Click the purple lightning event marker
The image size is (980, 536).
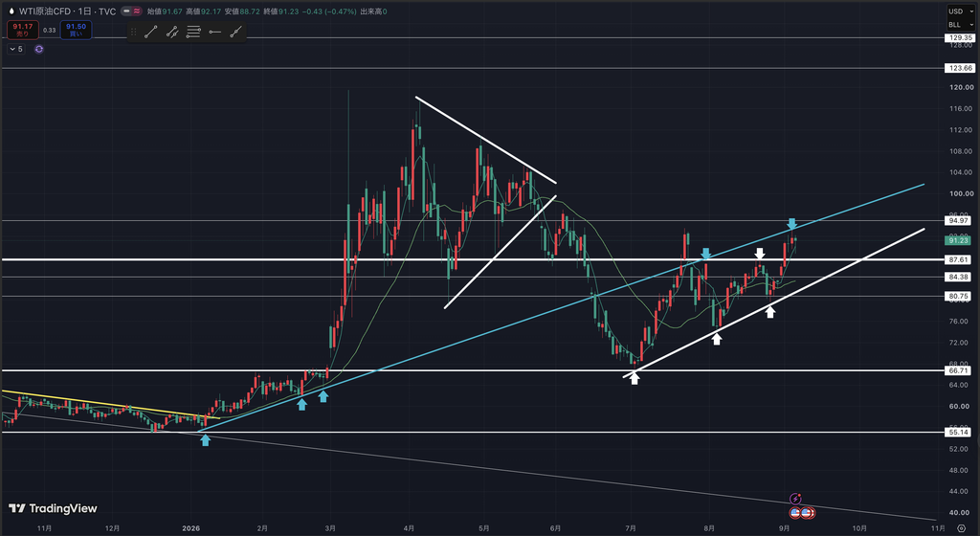(795, 499)
